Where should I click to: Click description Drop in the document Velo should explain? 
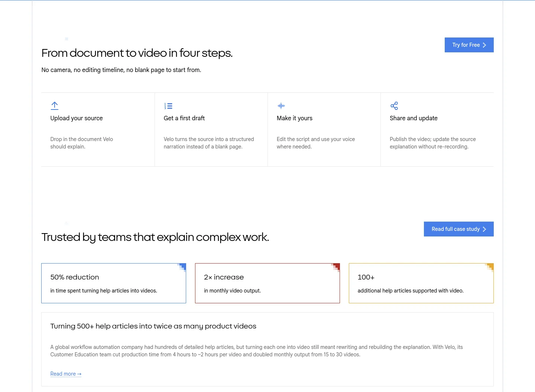(x=82, y=143)
